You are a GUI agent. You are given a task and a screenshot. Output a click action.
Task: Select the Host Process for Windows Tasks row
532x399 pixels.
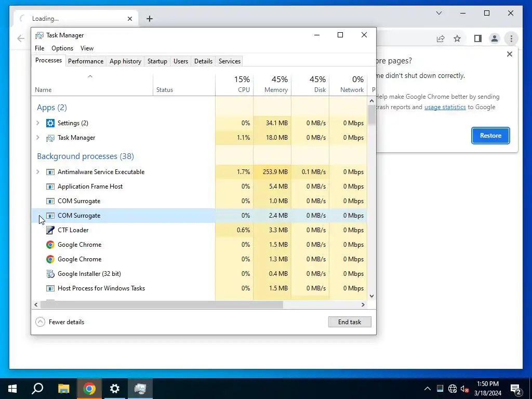click(199, 288)
